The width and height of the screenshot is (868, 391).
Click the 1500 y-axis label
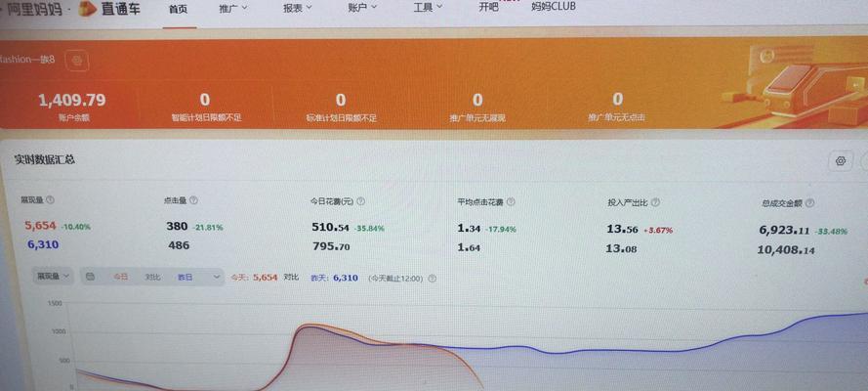click(55, 303)
